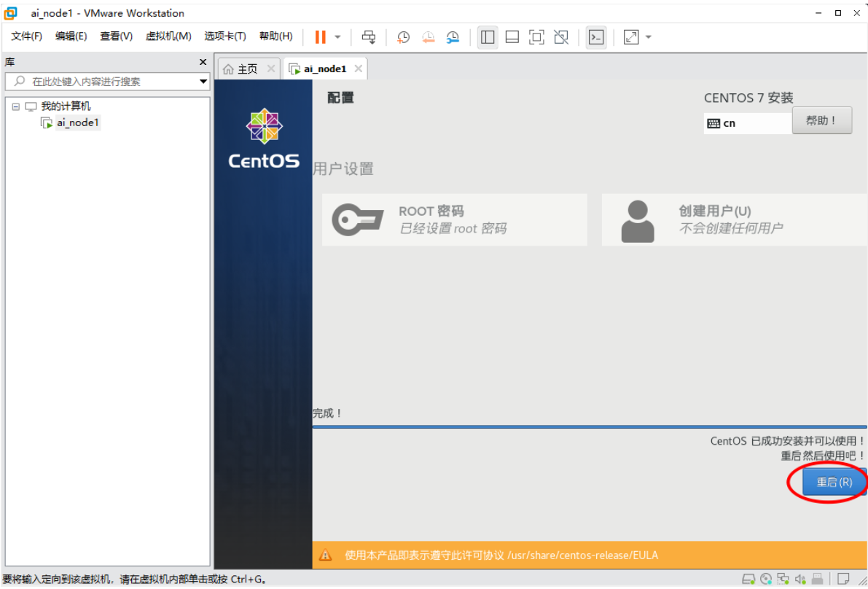Switch to the 主页 tab
This screenshot has height=589, width=868.
point(246,68)
